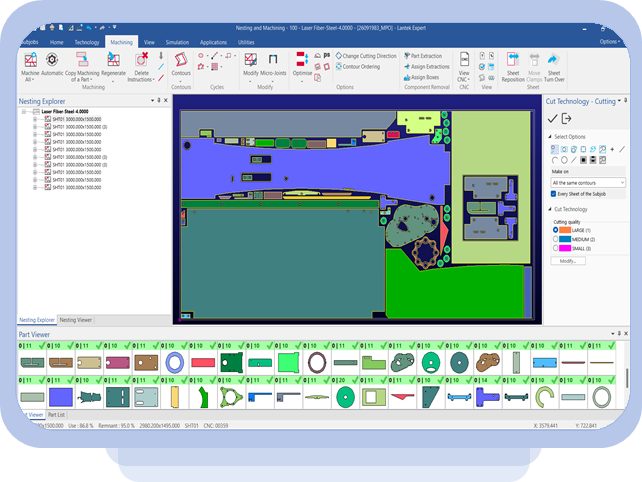Run Automatic machining tool
The height and width of the screenshot is (482, 642).
52,64
